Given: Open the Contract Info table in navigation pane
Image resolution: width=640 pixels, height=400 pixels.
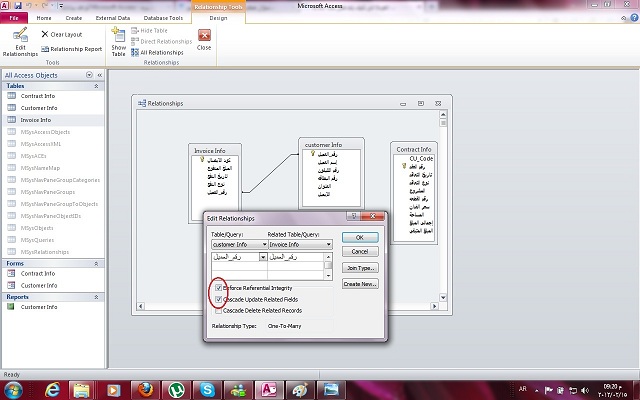Looking at the screenshot, I should pyautogui.click(x=38, y=96).
